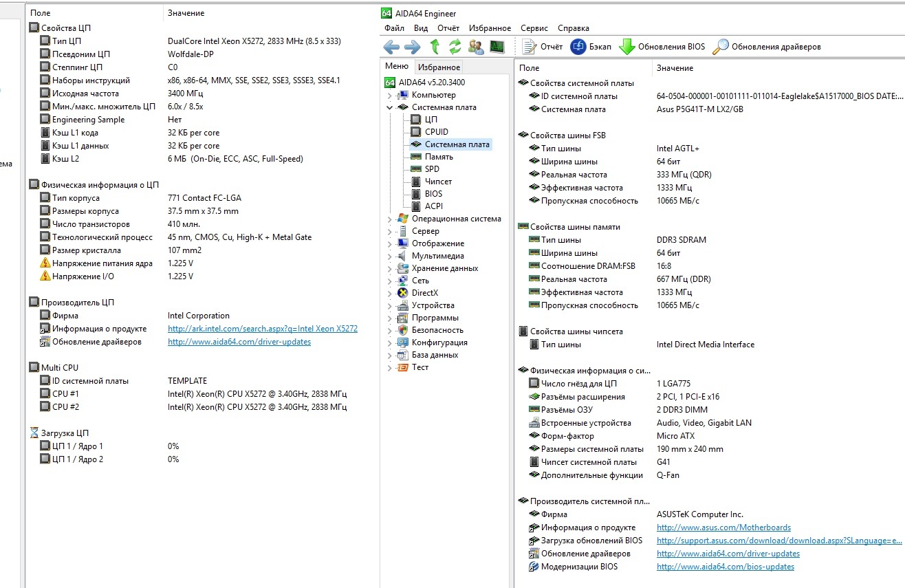Expand the Сеть tree node
905x588 pixels.
tap(390, 281)
